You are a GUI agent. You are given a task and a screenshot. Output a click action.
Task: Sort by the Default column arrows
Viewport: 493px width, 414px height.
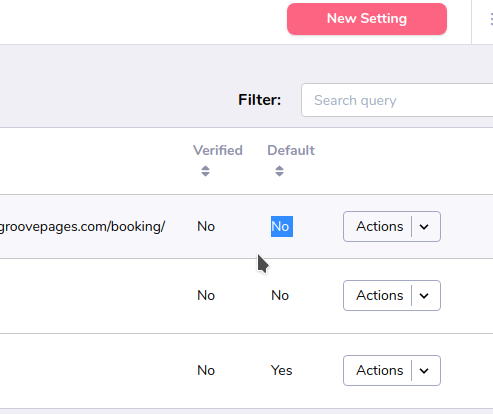point(279,171)
